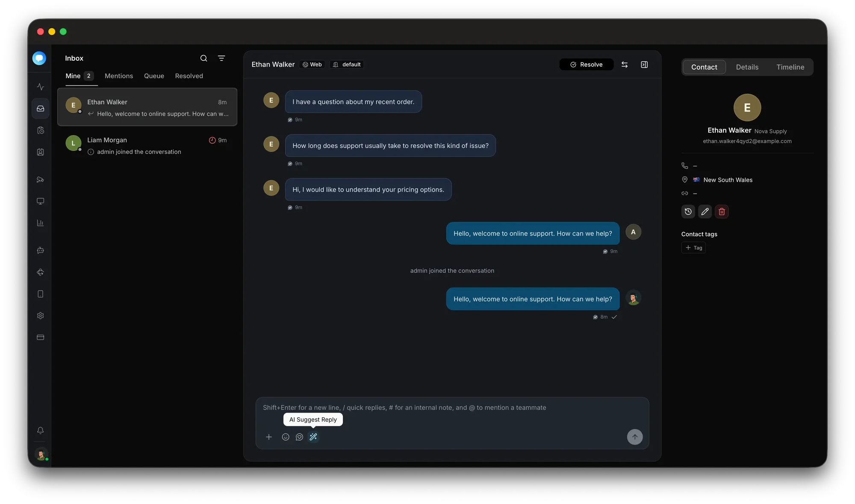Open the activity pulse sidebar icon
Image resolution: width=855 pixels, height=504 pixels.
click(x=41, y=87)
